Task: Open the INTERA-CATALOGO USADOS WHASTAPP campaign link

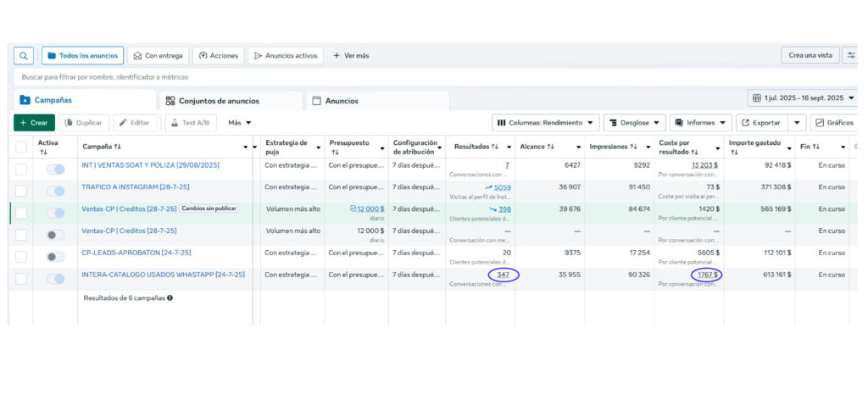Action: tap(163, 275)
